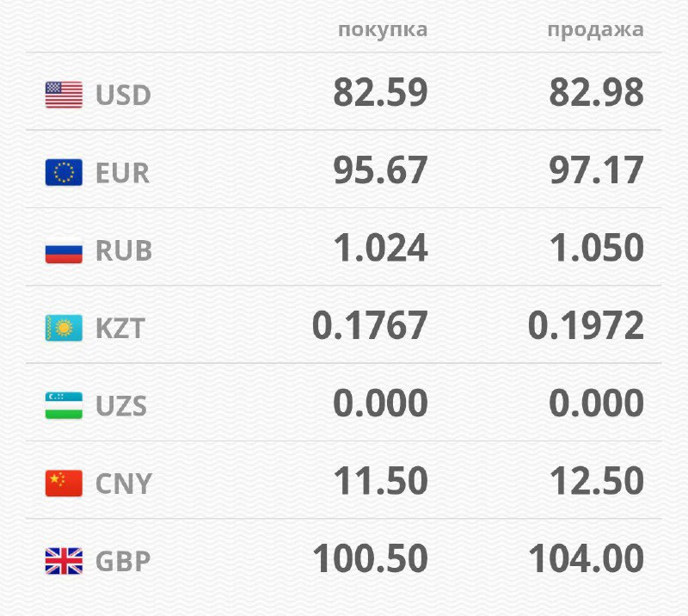The width and height of the screenshot is (688, 616).
Task: Click the China flag icon
Action: pos(64,484)
